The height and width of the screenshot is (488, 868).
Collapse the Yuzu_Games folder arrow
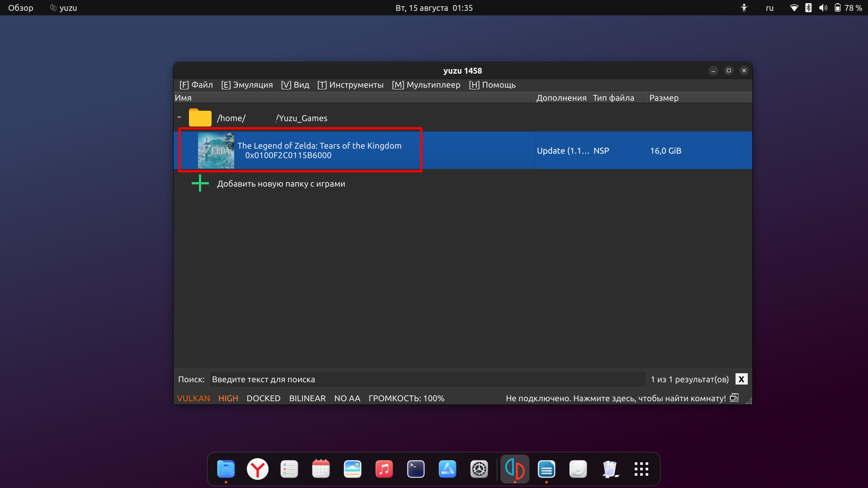pos(179,117)
